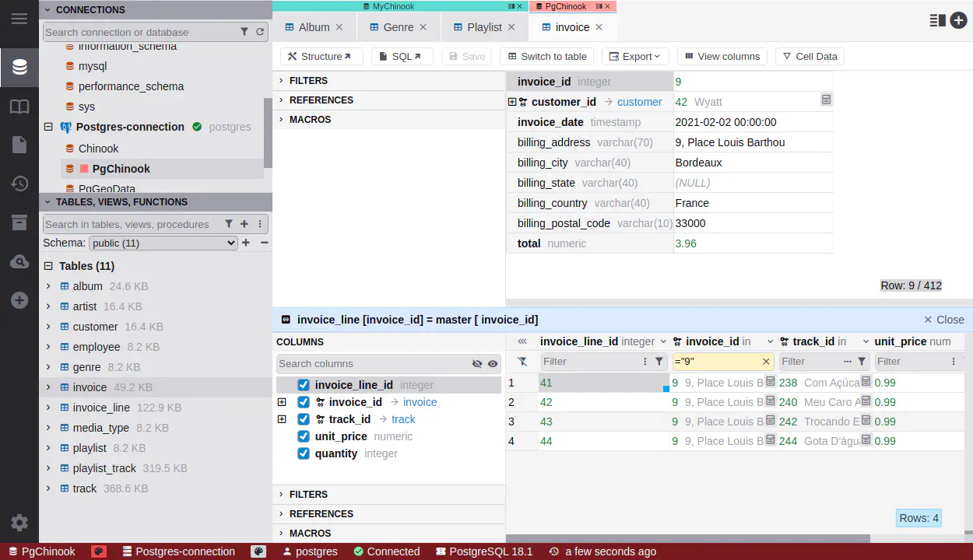Click the add new tab plus icon
Screen dimensions: 973x560
[x=958, y=21]
